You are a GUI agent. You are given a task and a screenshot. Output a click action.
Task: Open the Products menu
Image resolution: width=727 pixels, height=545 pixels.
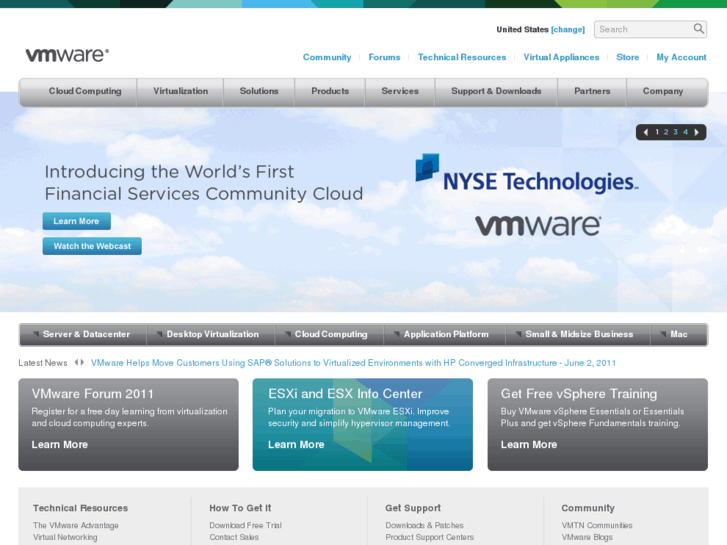(x=330, y=91)
